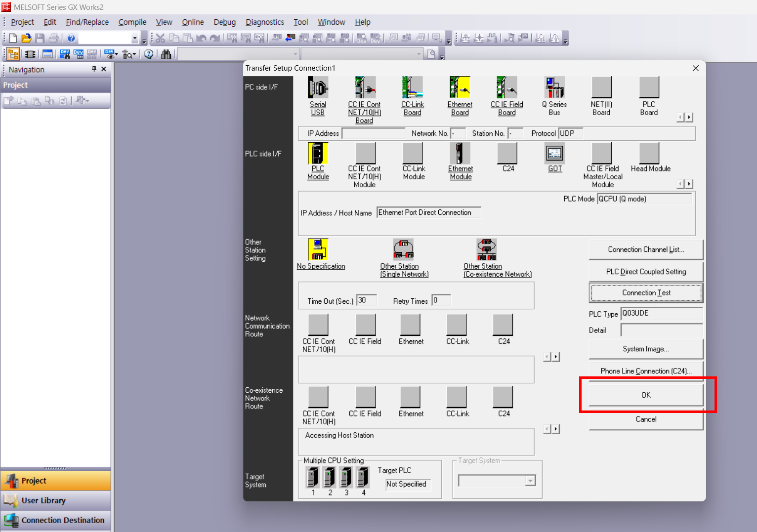The height and width of the screenshot is (532, 757).
Task: Open the Help menu
Action: (x=363, y=22)
